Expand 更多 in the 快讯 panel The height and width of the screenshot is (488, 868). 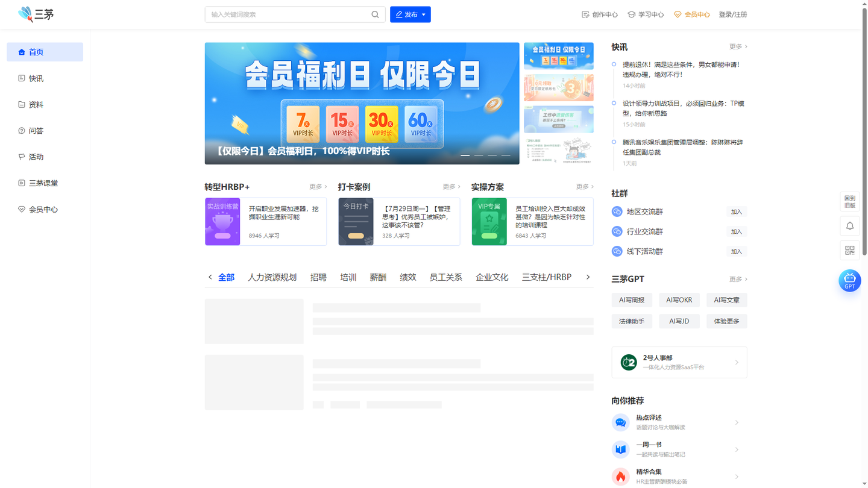738,46
